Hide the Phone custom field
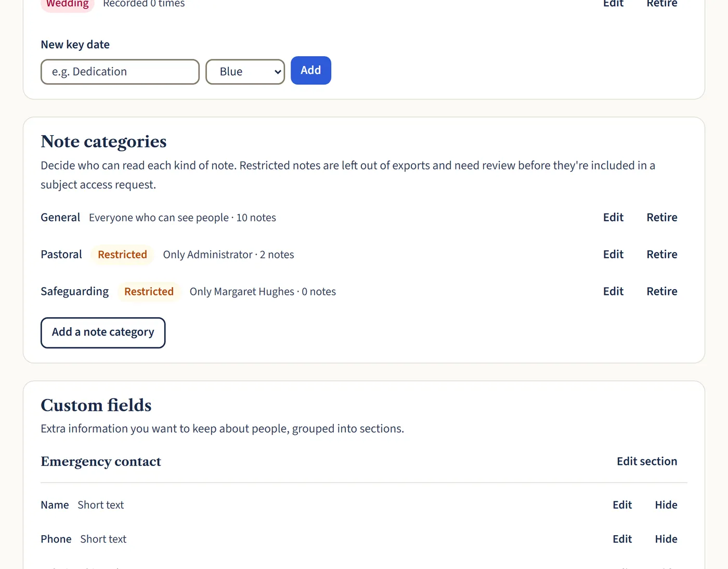Screen dimensions: 728x569 pos(666,539)
